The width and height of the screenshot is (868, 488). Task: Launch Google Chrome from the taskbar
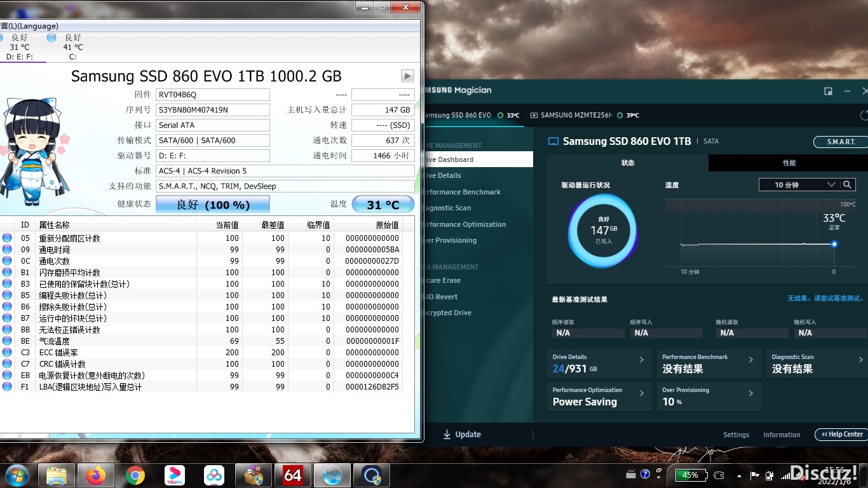(x=135, y=475)
